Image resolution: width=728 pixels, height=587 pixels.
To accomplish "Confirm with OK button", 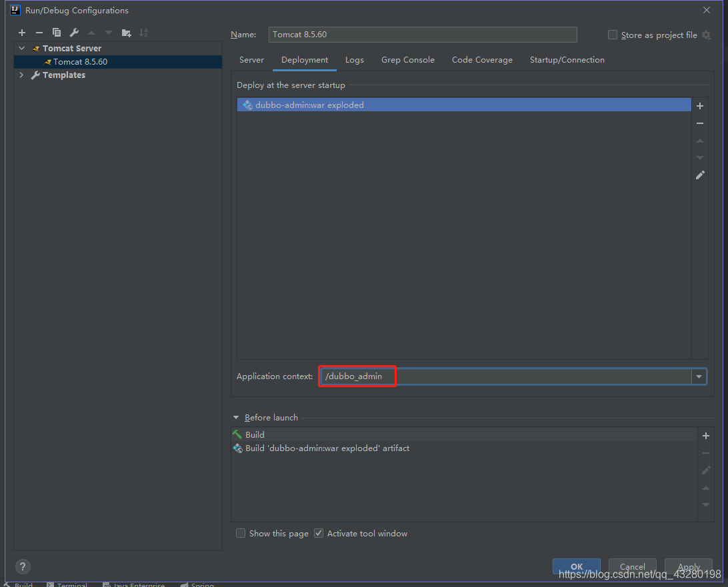I will point(576,566).
